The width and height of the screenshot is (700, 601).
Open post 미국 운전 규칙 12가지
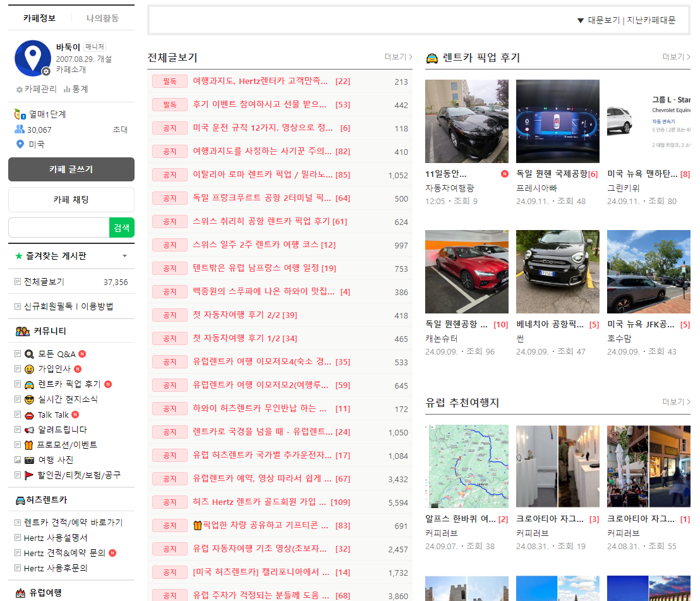(262, 128)
